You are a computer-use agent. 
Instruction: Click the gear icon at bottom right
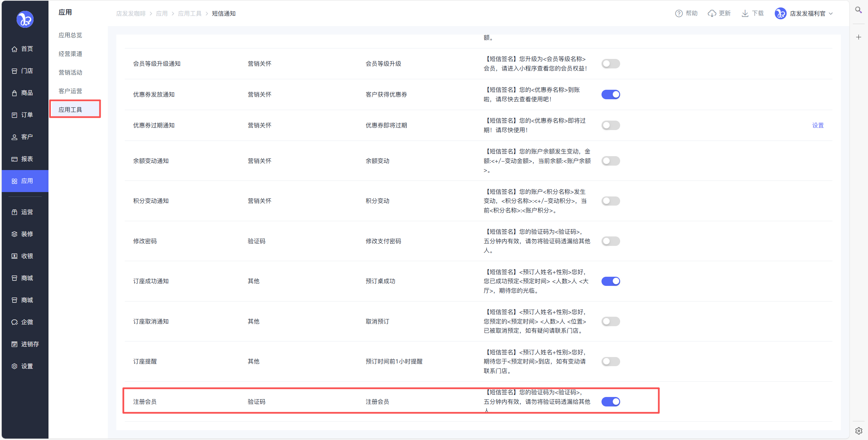point(859,431)
